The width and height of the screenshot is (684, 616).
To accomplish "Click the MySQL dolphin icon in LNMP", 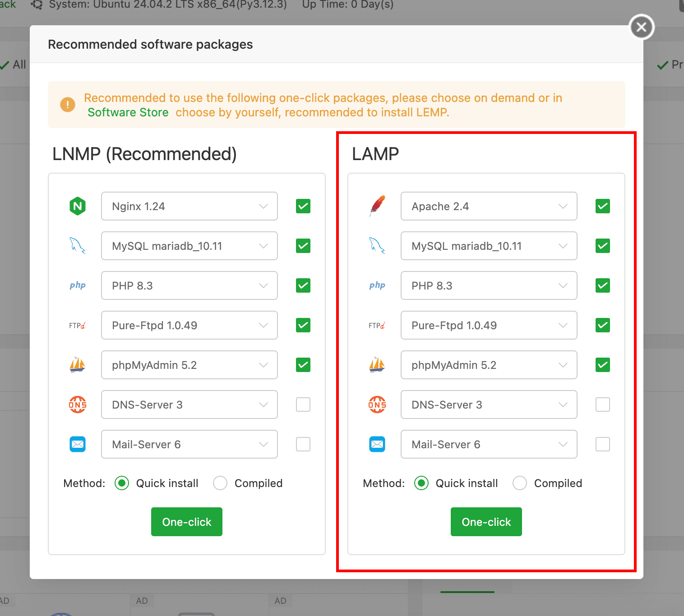I will 78,246.
